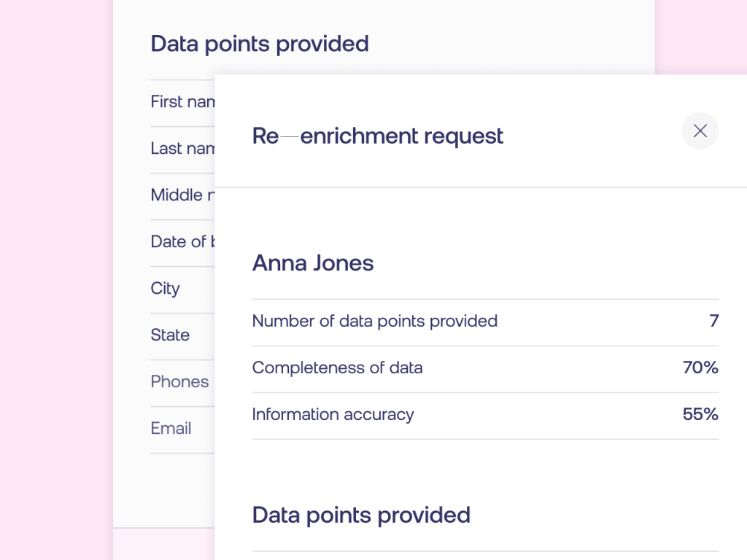The width and height of the screenshot is (747, 560).
Task: Open the Phones data point row
Action: [182, 382]
